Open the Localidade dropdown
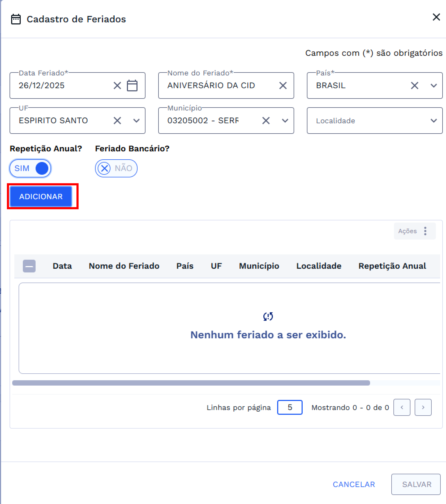 tap(374, 121)
